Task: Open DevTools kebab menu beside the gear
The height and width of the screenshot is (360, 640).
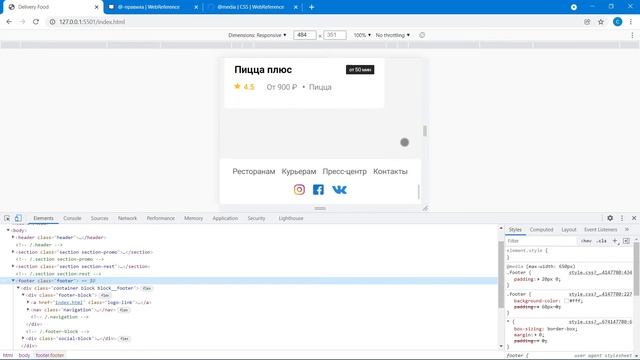Action: click(x=622, y=218)
